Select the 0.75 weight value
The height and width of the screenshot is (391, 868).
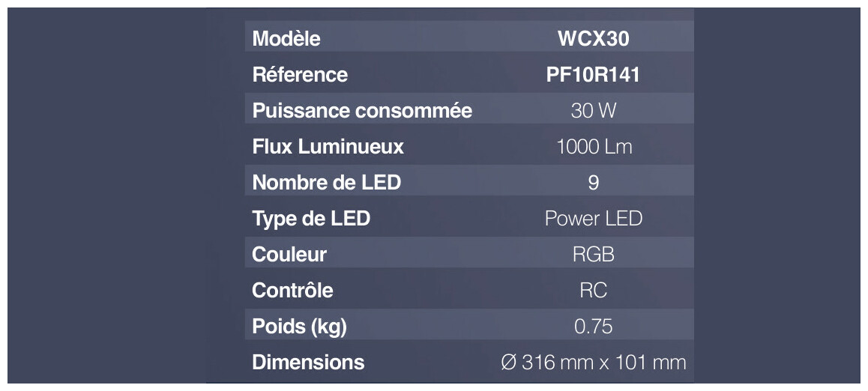[593, 326]
